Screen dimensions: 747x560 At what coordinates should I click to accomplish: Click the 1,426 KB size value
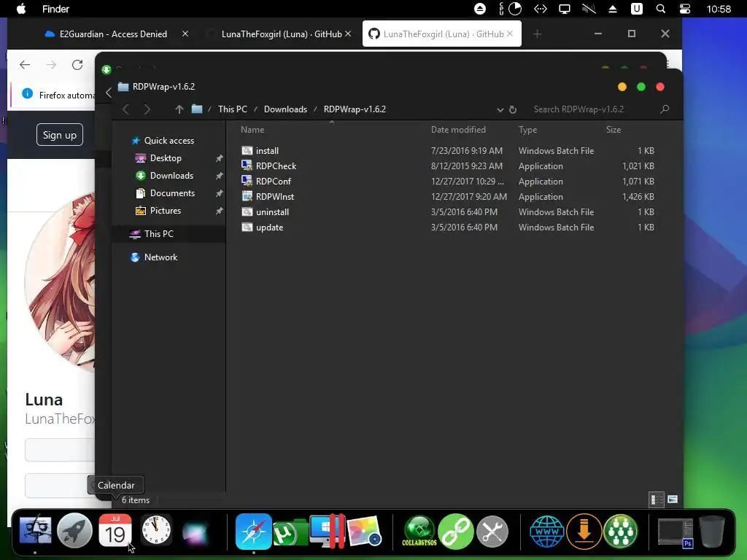[638, 197]
